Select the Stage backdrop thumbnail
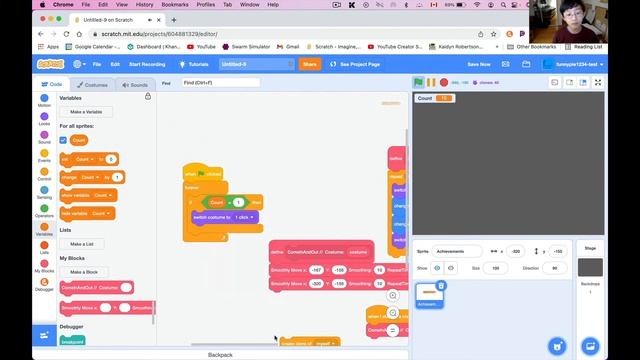Image resolution: width=640 pixels, height=360 pixels. (x=590, y=267)
